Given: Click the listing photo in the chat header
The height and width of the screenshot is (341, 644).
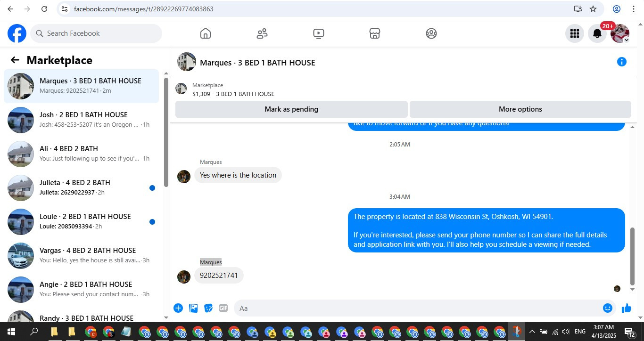Looking at the screenshot, I should (x=187, y=62).
